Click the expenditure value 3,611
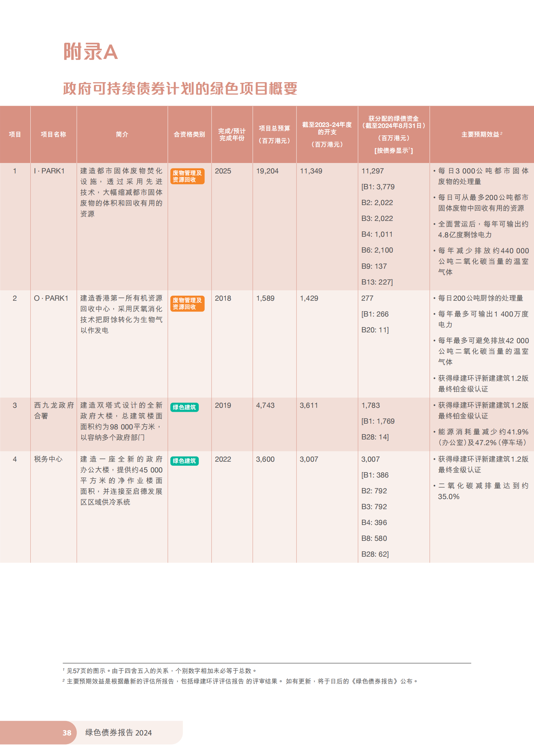 (309, 405)
